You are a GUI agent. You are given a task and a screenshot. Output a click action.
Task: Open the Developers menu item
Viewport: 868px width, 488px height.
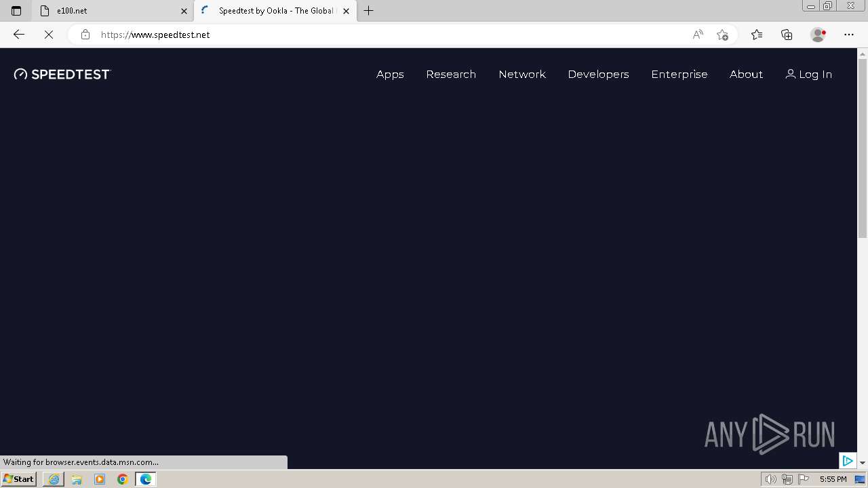pos(598,75)
